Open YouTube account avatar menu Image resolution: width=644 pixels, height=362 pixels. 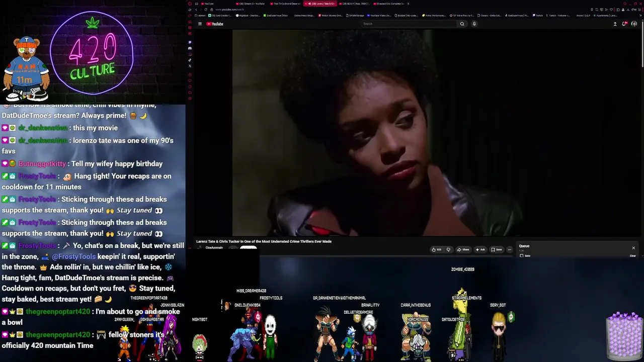[634, 24]
